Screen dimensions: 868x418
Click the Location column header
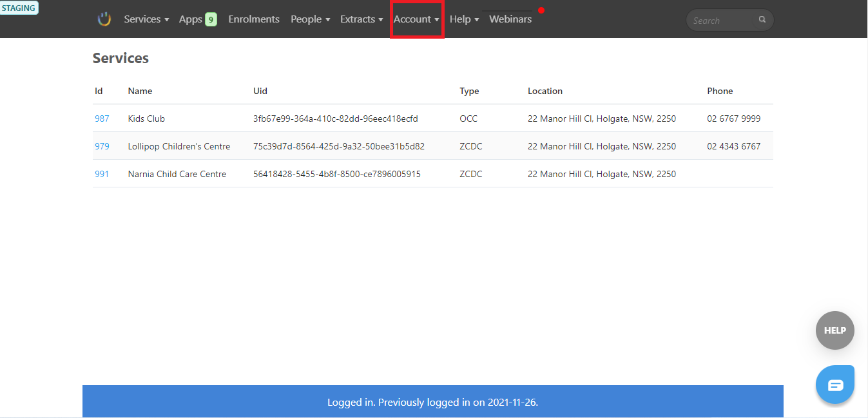click(545, 91)
